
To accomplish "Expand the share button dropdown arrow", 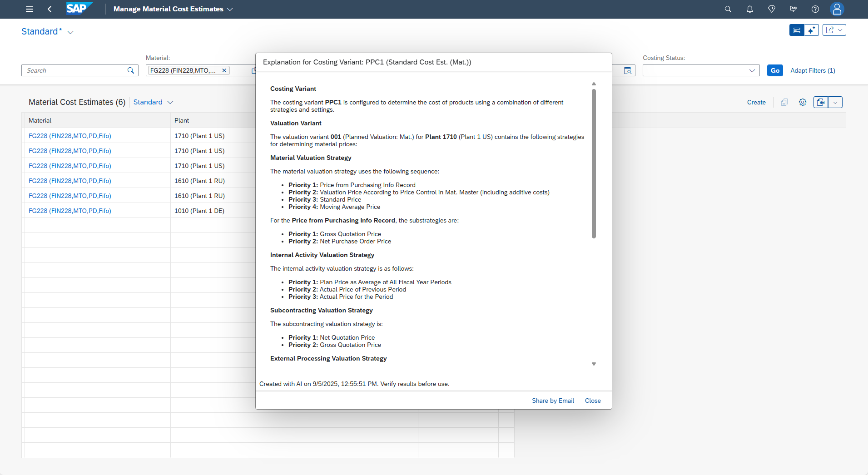I will 840,30.
